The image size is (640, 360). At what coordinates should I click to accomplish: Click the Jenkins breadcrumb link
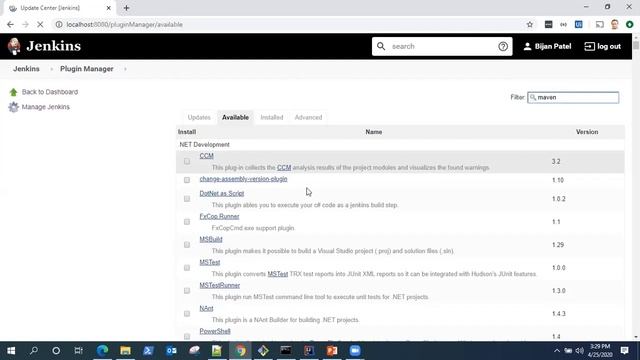[x=26, y=69]
